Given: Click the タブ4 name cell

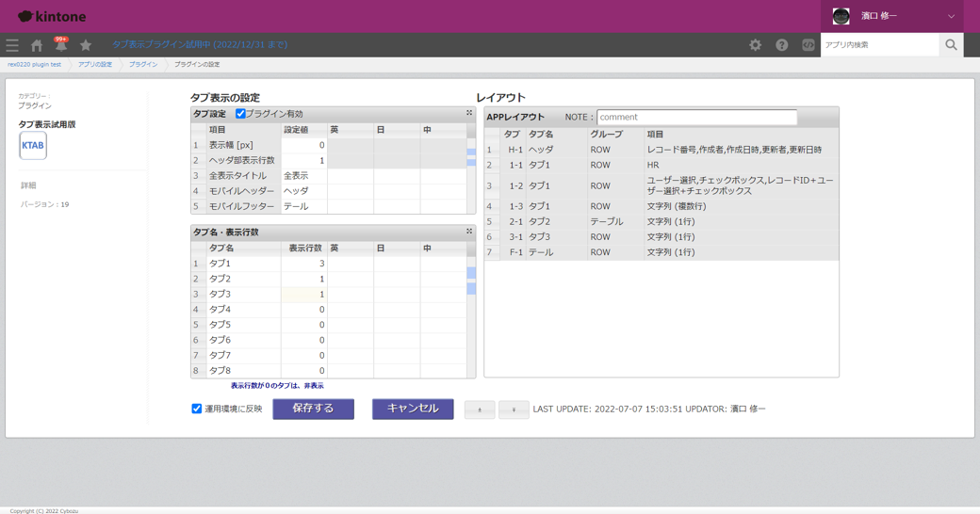Looking at the screenshot, I should (x=243, y=309).
